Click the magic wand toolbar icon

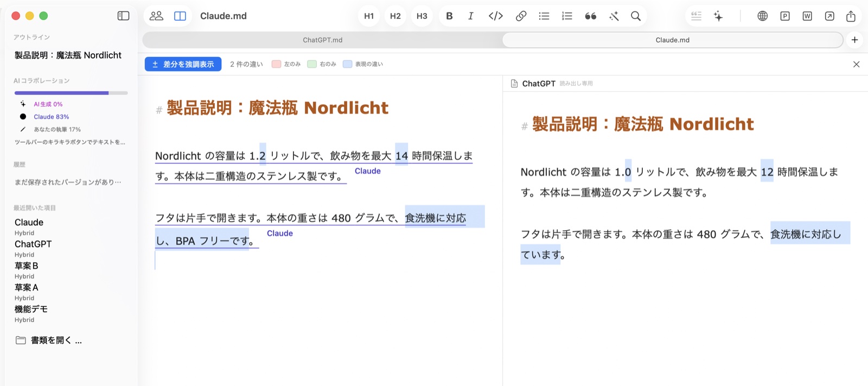pos(614,16)
